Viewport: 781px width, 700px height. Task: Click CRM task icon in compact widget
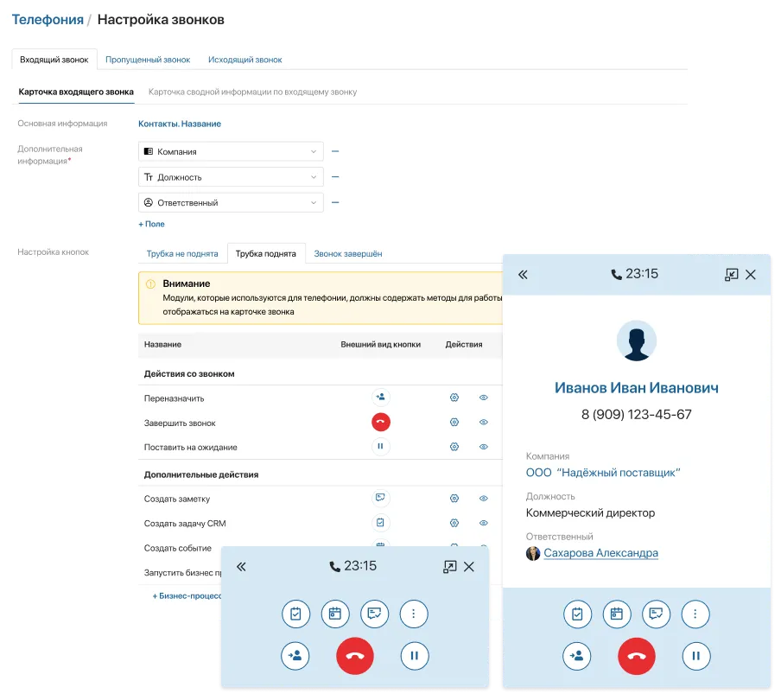295,614
